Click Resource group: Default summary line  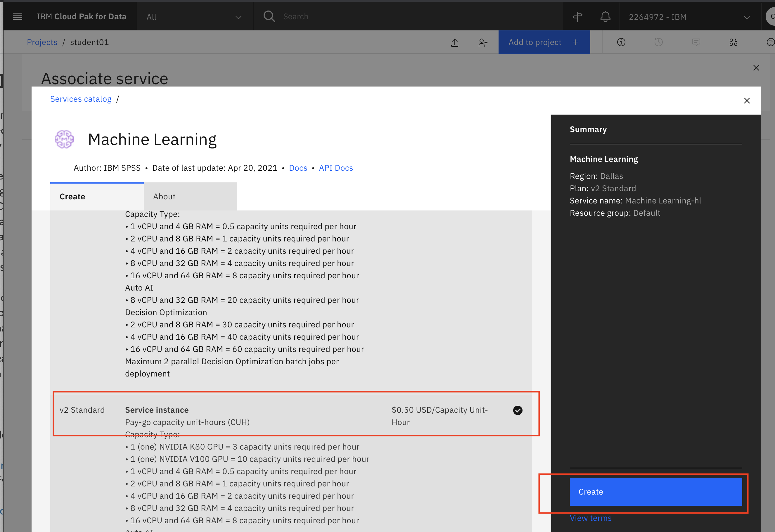point(615,213)
